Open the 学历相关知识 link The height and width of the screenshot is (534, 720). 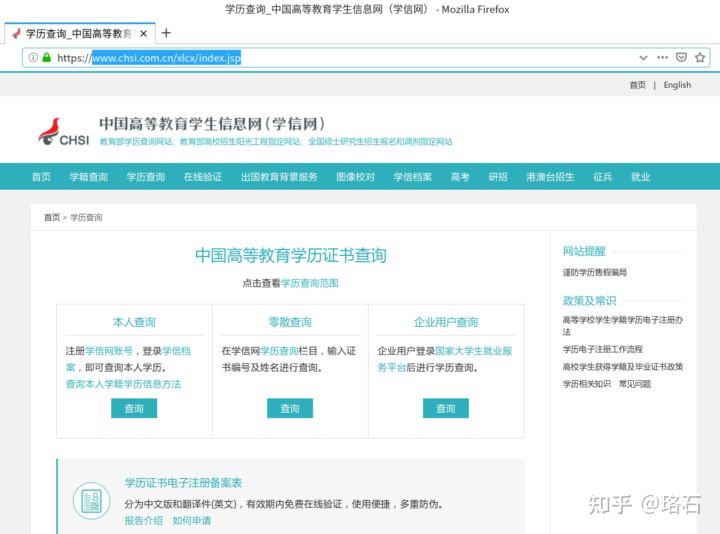click(587, 384)
